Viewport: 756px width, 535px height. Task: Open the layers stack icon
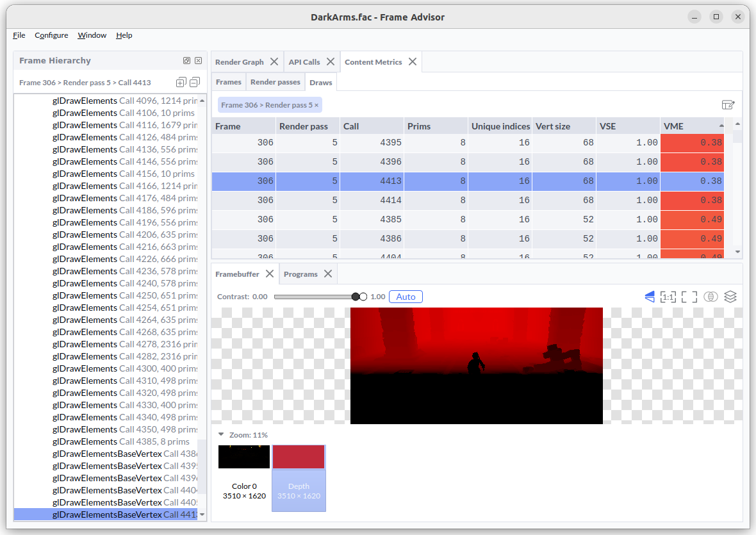[x=730, y=297]
